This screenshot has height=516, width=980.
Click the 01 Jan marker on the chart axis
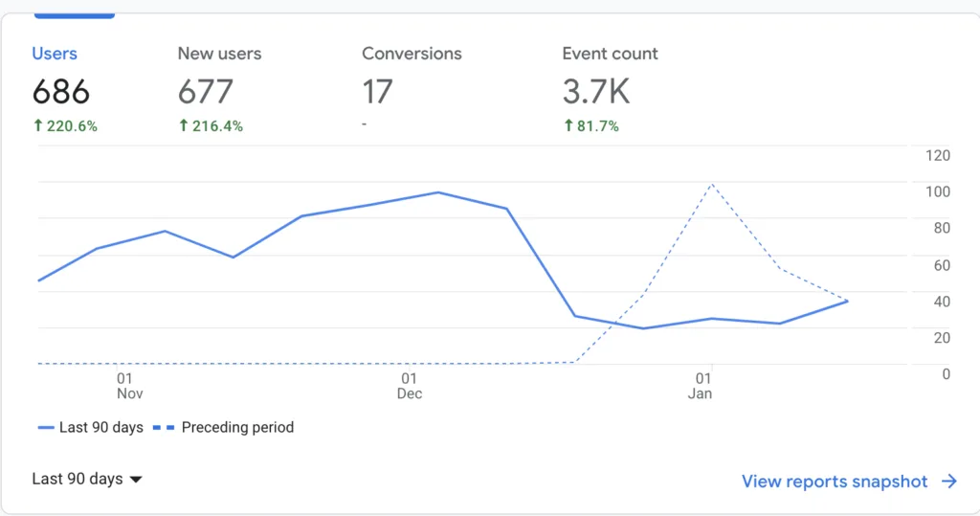coord(702,386)
